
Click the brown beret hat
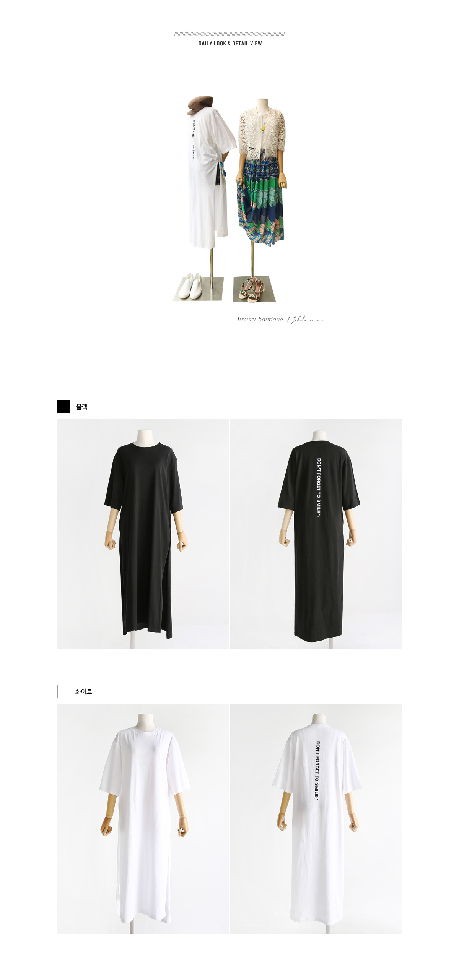(x=200, y=105)
